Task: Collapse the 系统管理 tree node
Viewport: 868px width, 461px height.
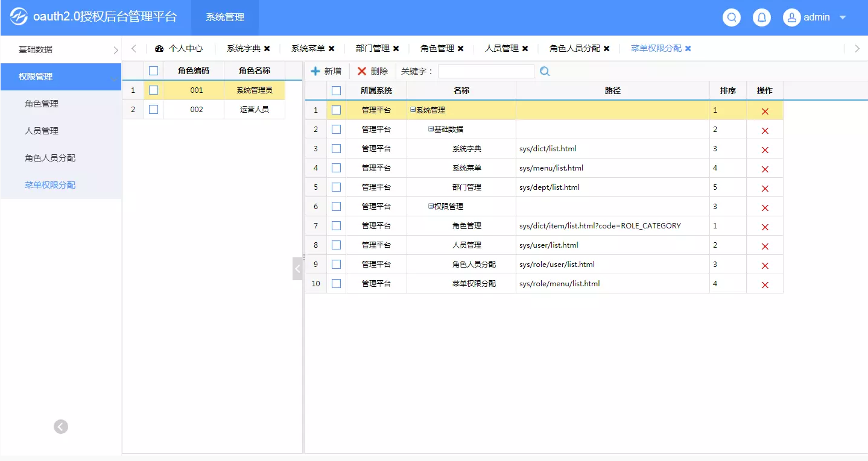Action: pos(413,110)
